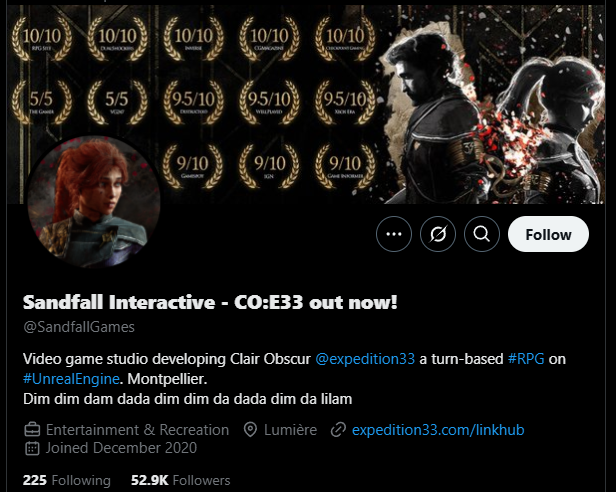Open the red-haired character profile picture
The image size is (616, 492).
pos(94,202)
